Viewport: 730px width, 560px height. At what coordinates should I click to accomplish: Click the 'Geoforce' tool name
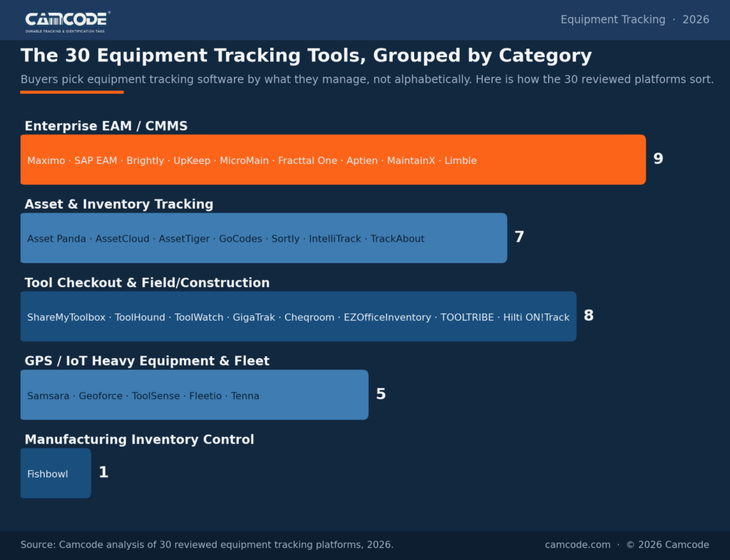[x=101, y=396]
